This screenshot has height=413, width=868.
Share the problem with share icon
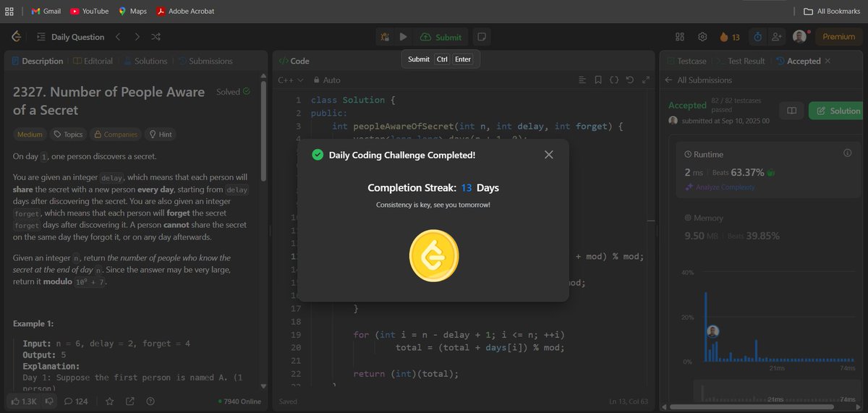[x=130, y=401]
